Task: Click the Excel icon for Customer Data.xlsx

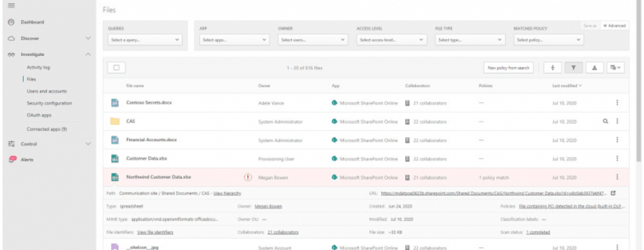Action: pos(115,158)
